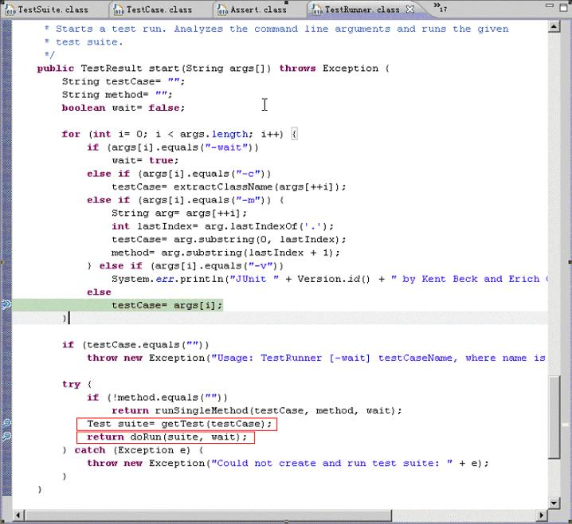The height and width of the screenshot is (524, 572).
Task: Click the horizontal scrollbar right arrow
Action: coord(541,515)
